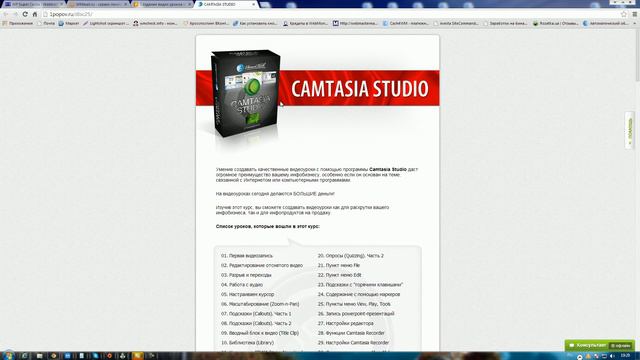This screenshot has width=640, height=360.
Task: Click lesson 23. Подсказки с горячими клавишами
Action: tap(360, 284)
